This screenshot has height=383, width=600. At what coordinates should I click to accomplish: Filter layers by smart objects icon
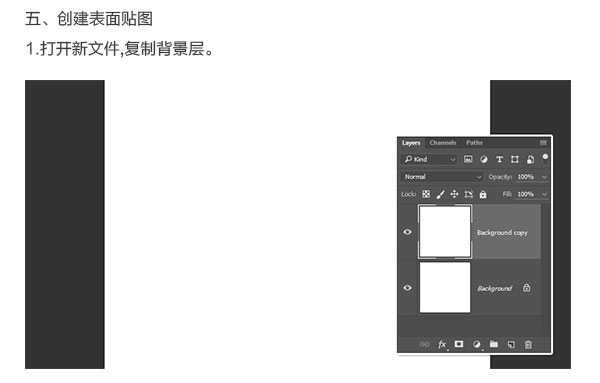(530, 159)
